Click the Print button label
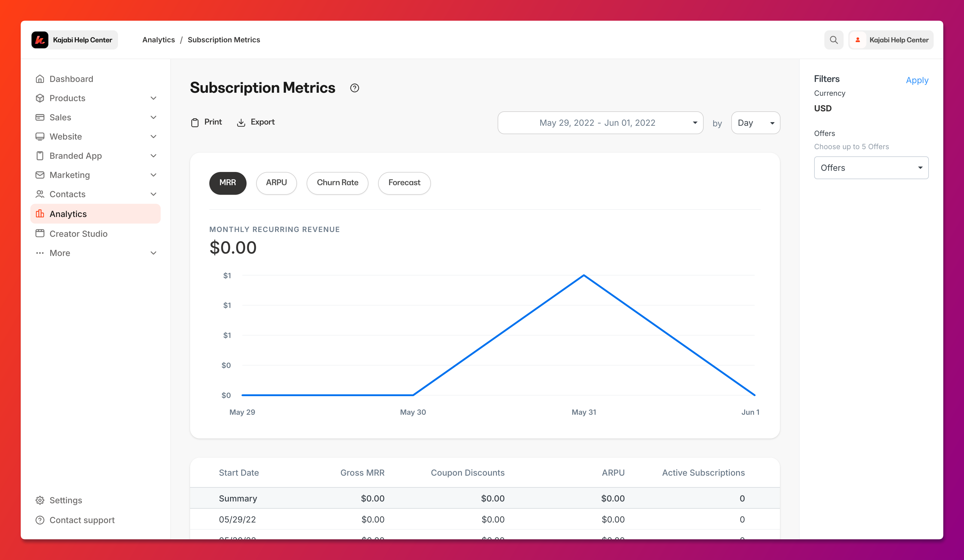 coord(213,122)
